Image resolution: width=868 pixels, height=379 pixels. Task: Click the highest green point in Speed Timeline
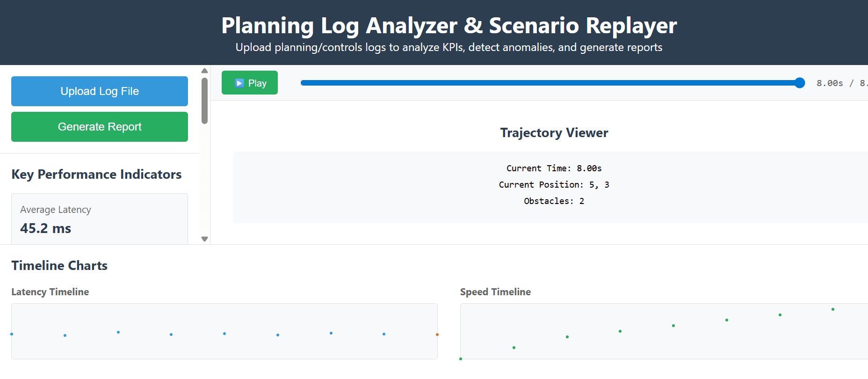[x=833, y=309]
